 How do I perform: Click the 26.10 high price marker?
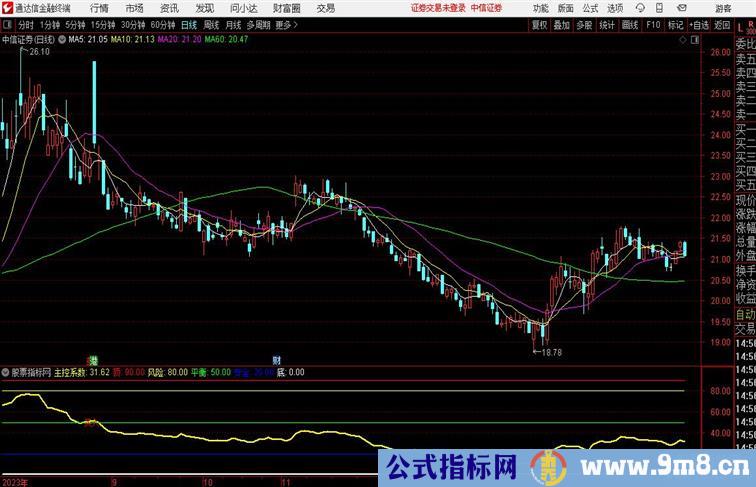coord(39,53)
